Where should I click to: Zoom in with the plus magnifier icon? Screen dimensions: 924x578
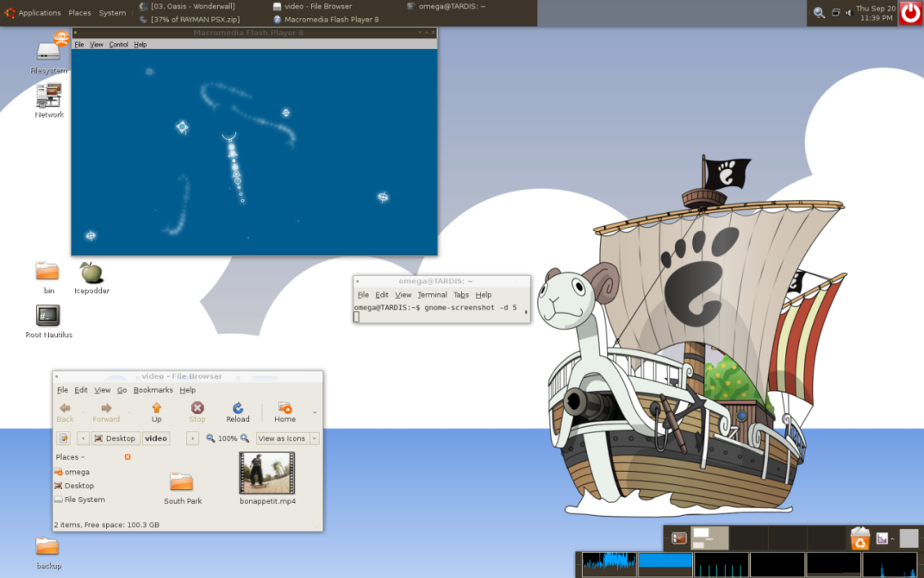point(245,438)
